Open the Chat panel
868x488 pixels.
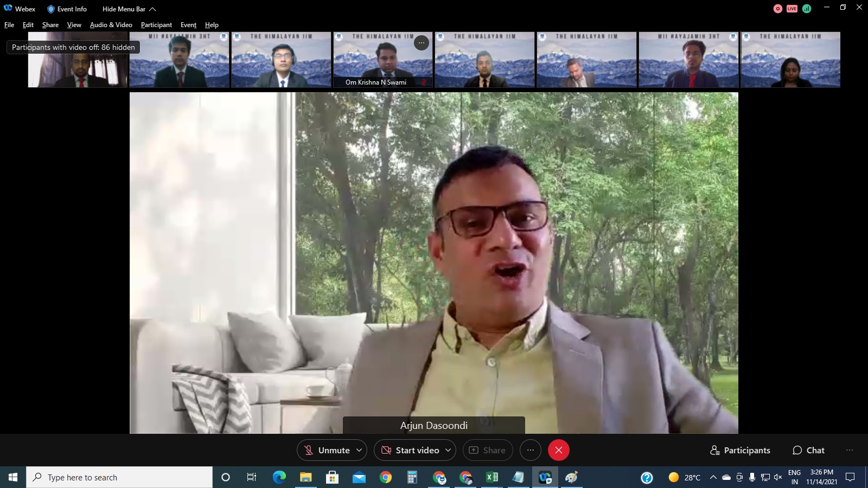pyautogui.click(x=808, y=450)
